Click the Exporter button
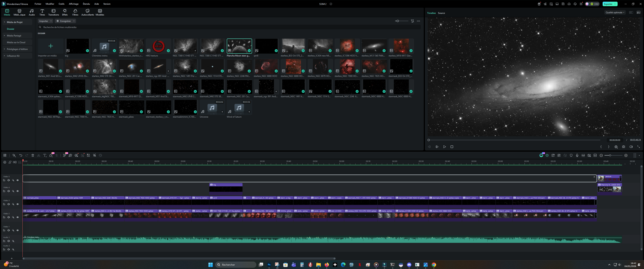 coord(610,4)
